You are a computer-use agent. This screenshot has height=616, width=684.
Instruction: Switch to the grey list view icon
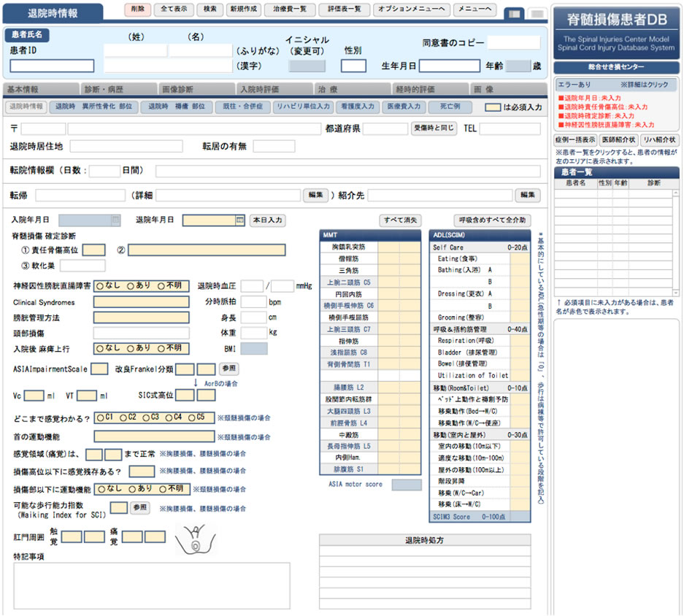pos(536,13)
